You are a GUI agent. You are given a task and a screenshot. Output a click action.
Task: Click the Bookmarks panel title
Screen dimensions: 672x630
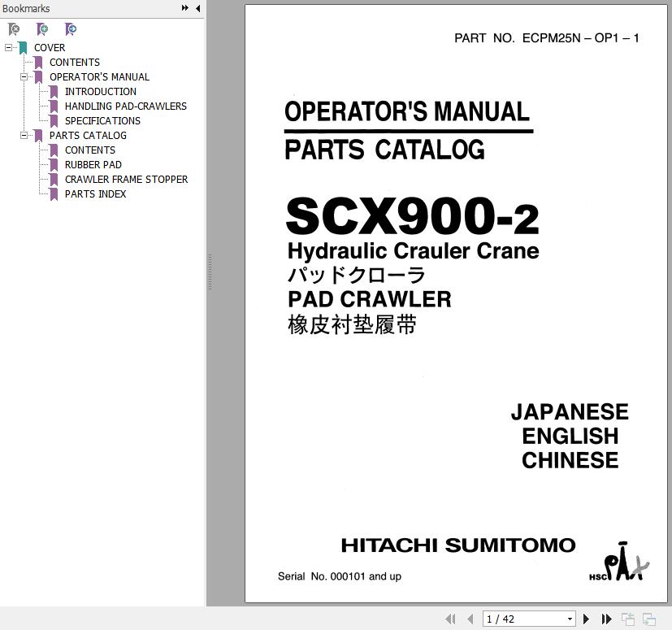[x=26, y=8]
